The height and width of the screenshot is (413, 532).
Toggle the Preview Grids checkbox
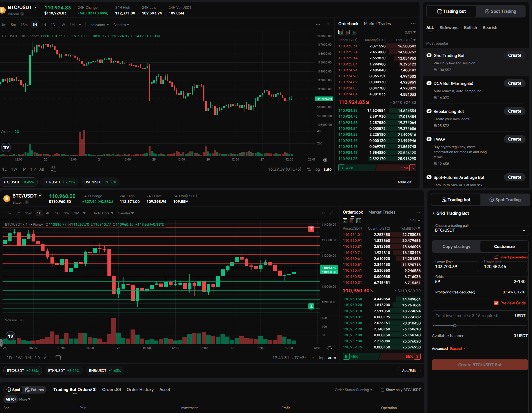pyautogui.click(x=496, y=303)
